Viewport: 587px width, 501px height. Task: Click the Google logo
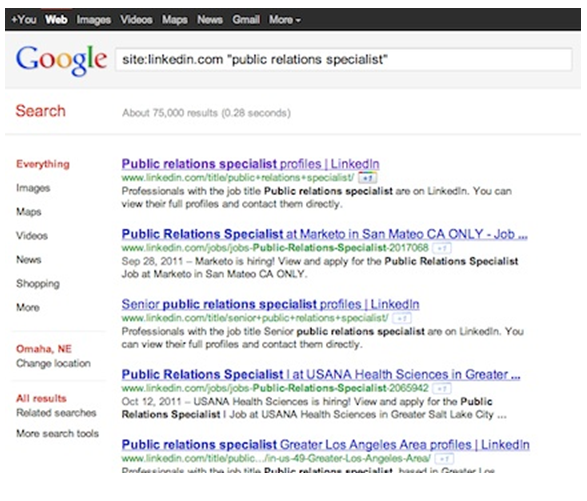pyautogui.click(x=61, y=60)
